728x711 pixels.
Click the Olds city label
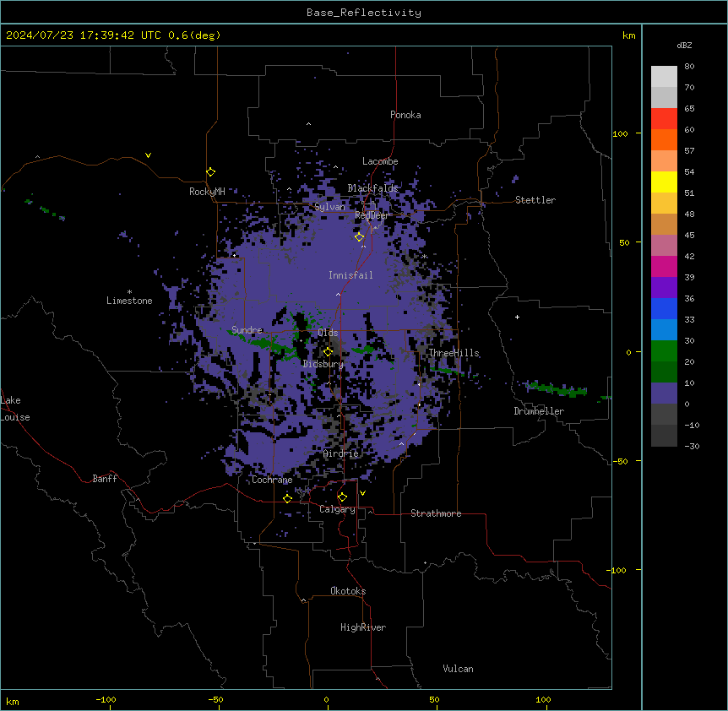[328, 333]
